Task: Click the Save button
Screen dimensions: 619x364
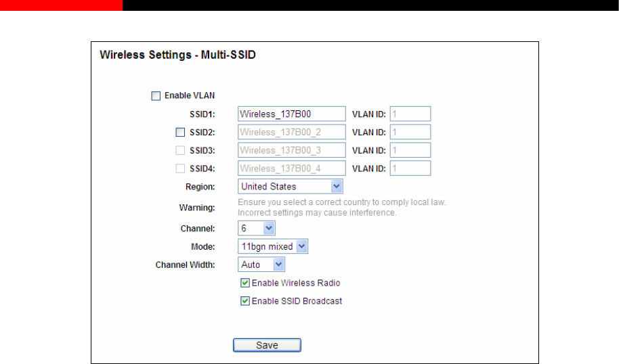Action: (x=267, y=345)
